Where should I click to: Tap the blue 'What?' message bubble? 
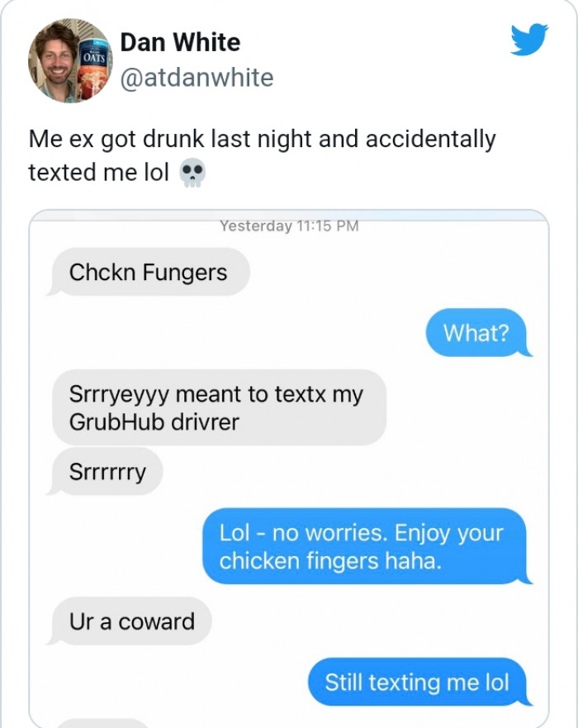pyautogui.click(x=479, y=333)
